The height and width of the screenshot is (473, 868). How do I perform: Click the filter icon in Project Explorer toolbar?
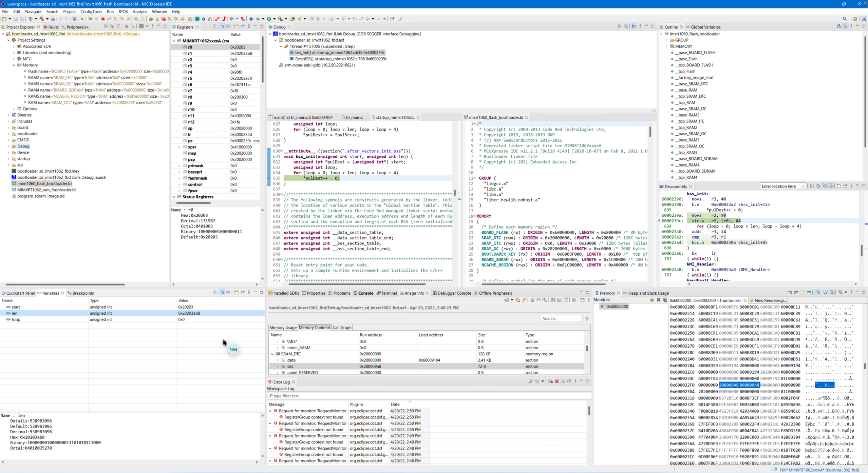point(118,26)
